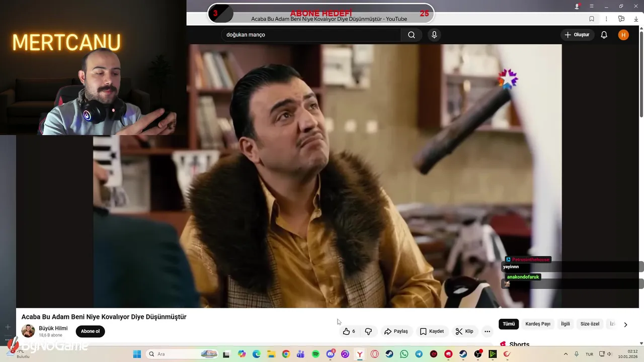The width and height of the screenshot is (644, 362).
Task: Click the tray microphone icon
Action: pos(577,354)
